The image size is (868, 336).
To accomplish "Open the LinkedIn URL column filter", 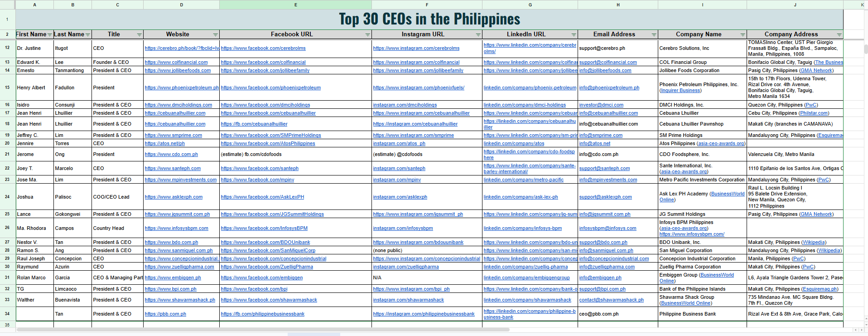I will 574,34.
